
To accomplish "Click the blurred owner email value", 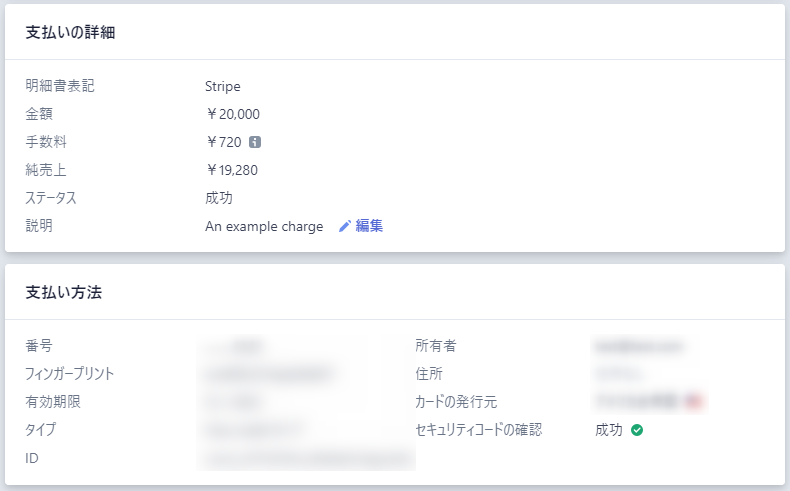I will 638,346.
